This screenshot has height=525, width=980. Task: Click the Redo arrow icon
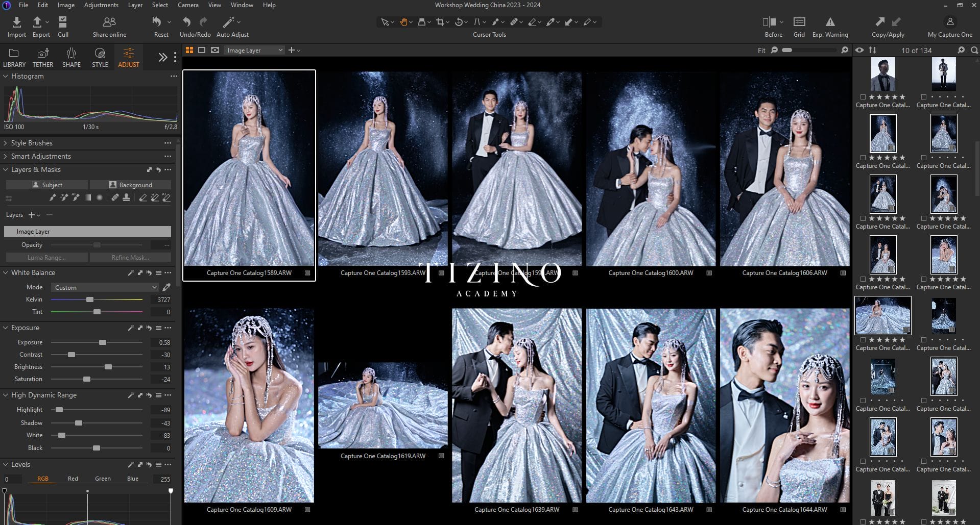(203, 21)
